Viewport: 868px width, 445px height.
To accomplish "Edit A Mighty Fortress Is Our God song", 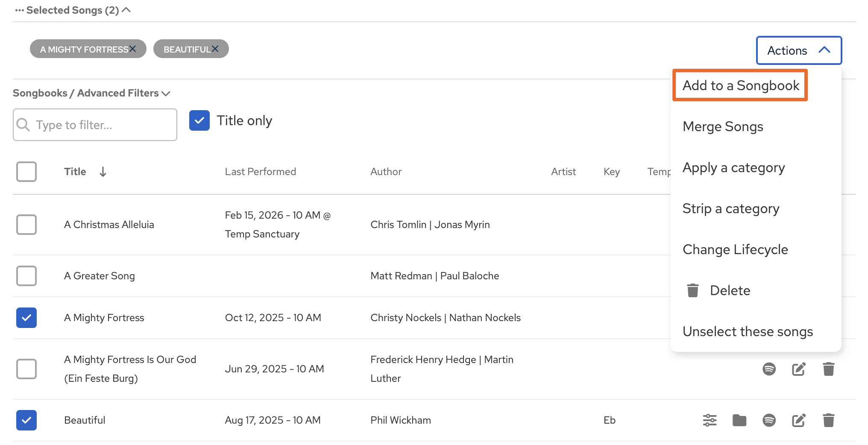I will 798,369.
